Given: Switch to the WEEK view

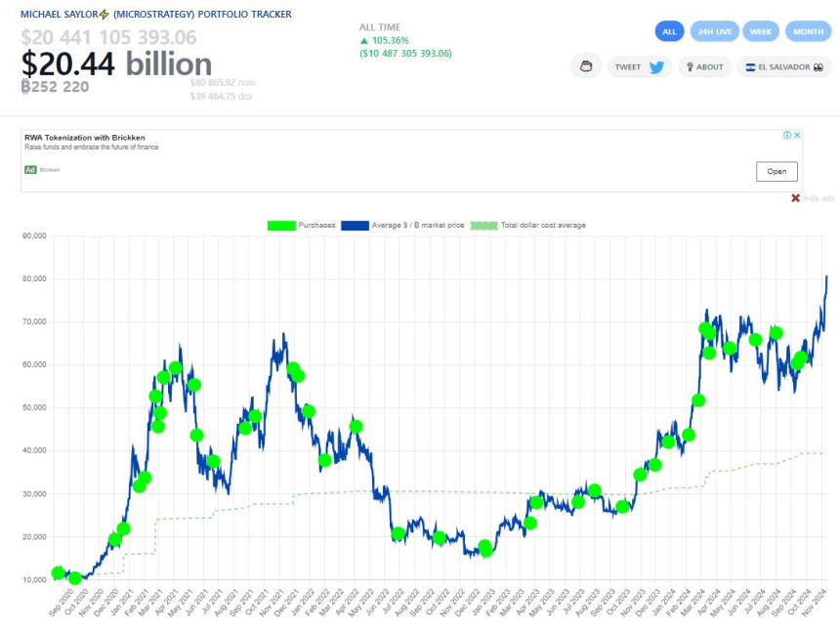Looking at the screenshot, I should coord(761,32).
